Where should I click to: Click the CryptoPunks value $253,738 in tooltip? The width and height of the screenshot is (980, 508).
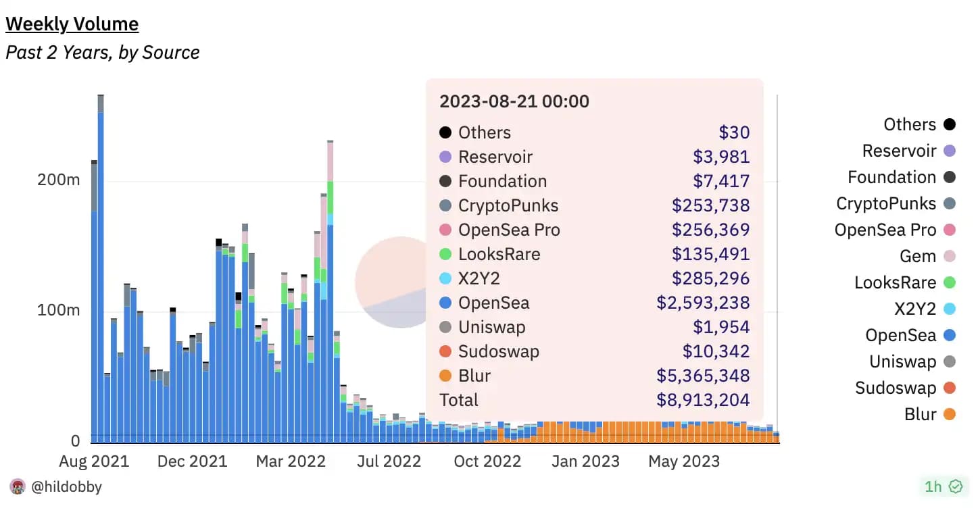coord(710,205)
